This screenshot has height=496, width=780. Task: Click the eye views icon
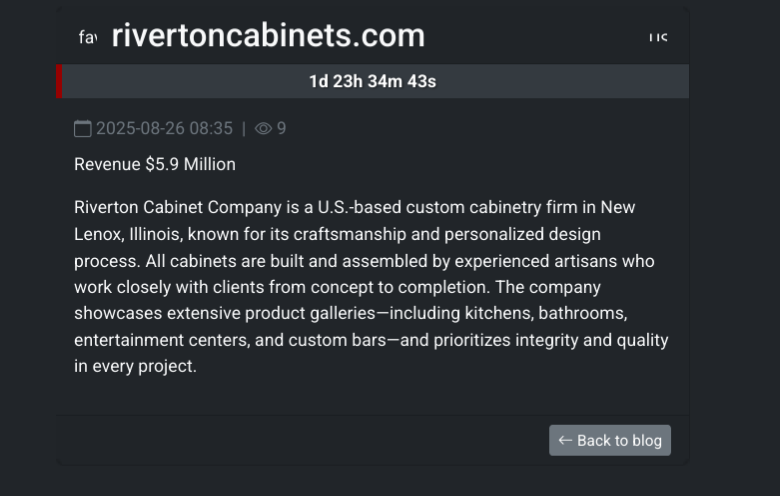point(263,129)
